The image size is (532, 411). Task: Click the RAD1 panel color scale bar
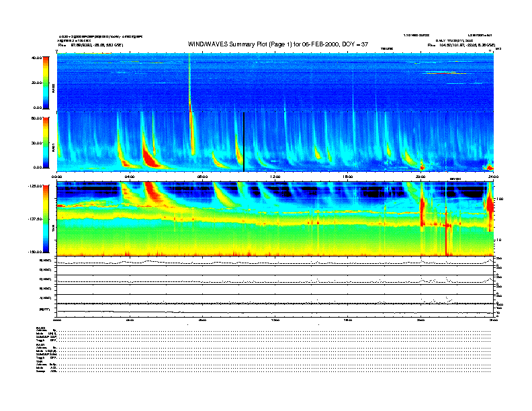46,142
